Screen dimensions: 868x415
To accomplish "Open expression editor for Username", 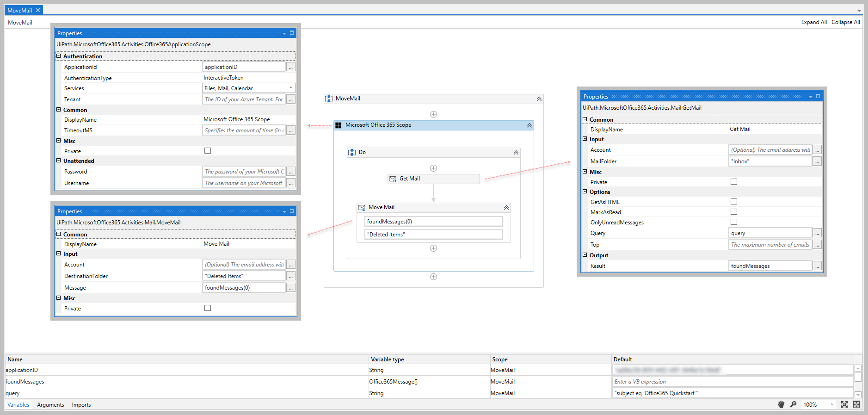I will [291, 183].
